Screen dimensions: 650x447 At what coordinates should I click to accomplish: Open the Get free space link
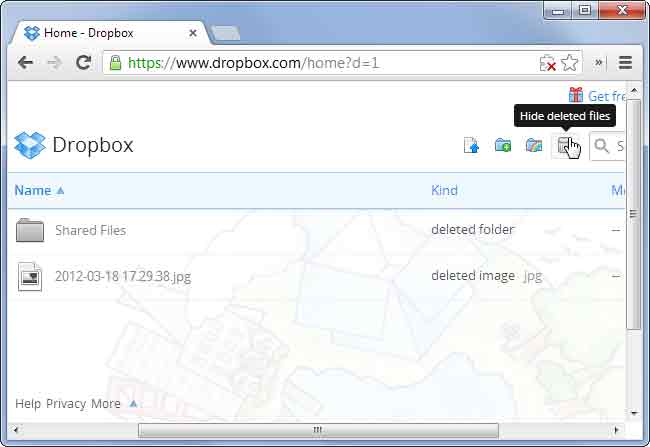[x=606, y=96]
